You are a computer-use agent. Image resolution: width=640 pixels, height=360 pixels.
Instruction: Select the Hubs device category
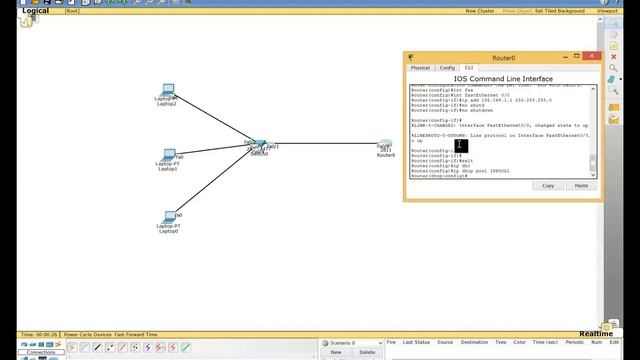pos(41,344)
